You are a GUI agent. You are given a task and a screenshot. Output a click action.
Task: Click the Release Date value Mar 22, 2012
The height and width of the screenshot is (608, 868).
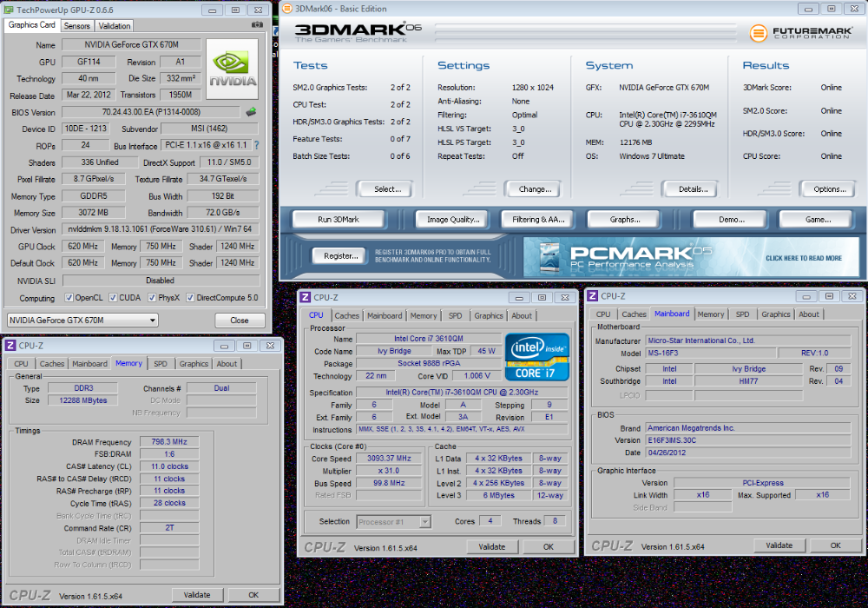point(89,95)
